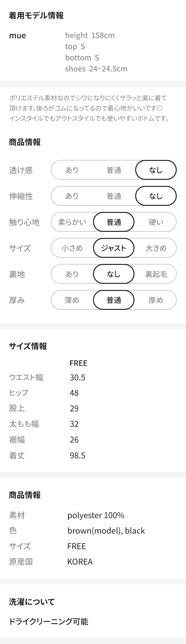Select '普通' in the 透け感 row
Image resolution: width=186 pixels, height=644 pixels.
[x=114, y=170]
